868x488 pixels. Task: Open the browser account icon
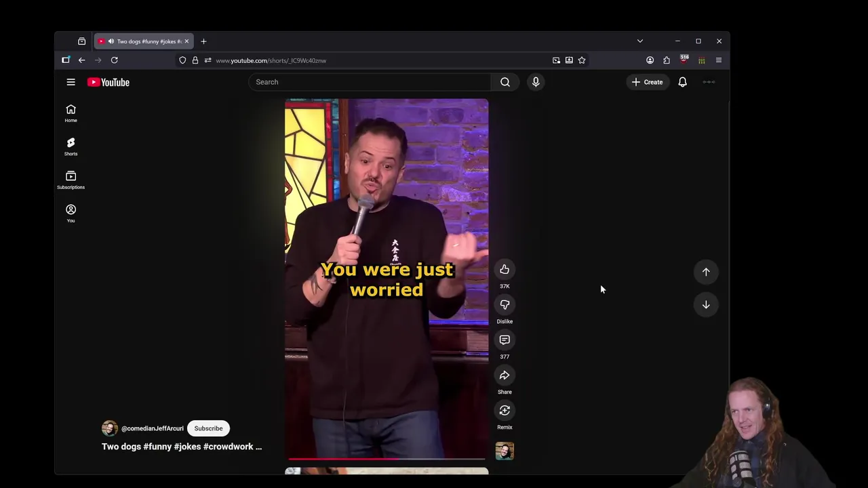click(650, 60)
